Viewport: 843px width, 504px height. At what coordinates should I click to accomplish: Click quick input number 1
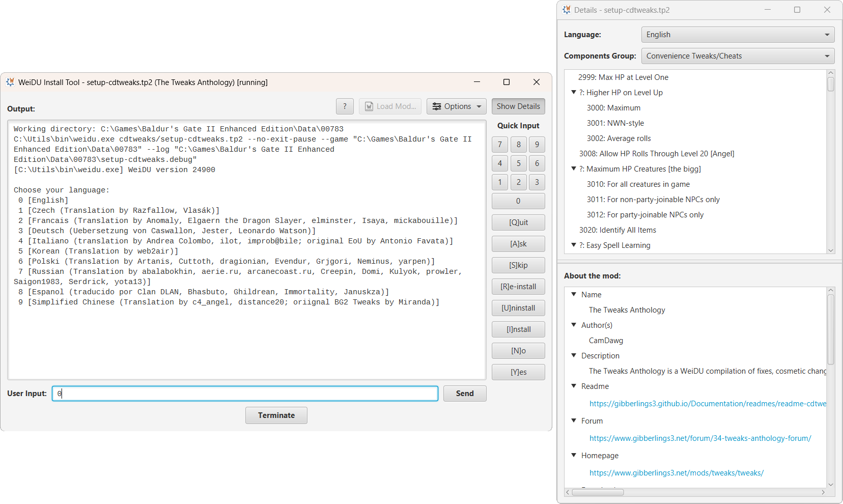[x=500, y=182]
